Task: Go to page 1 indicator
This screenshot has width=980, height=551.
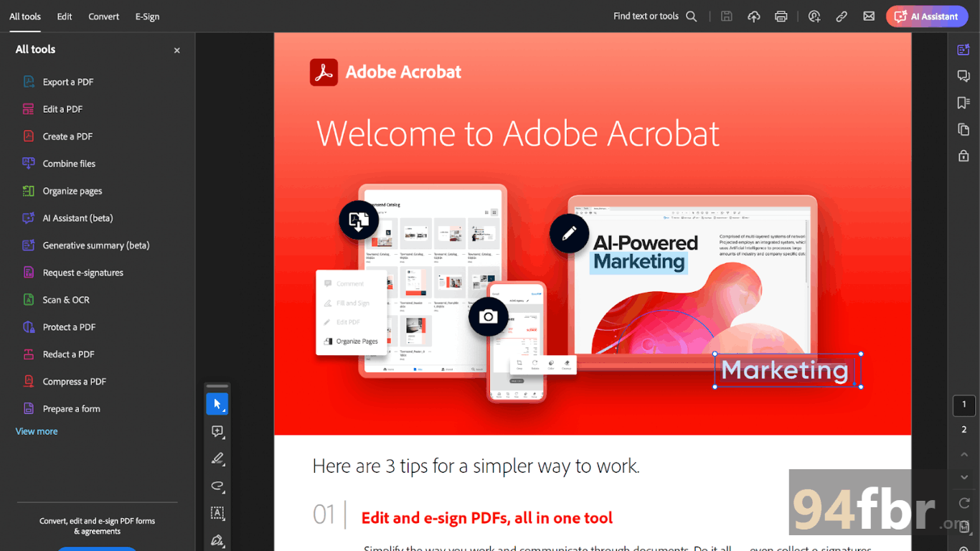Action: click(964, 405)
